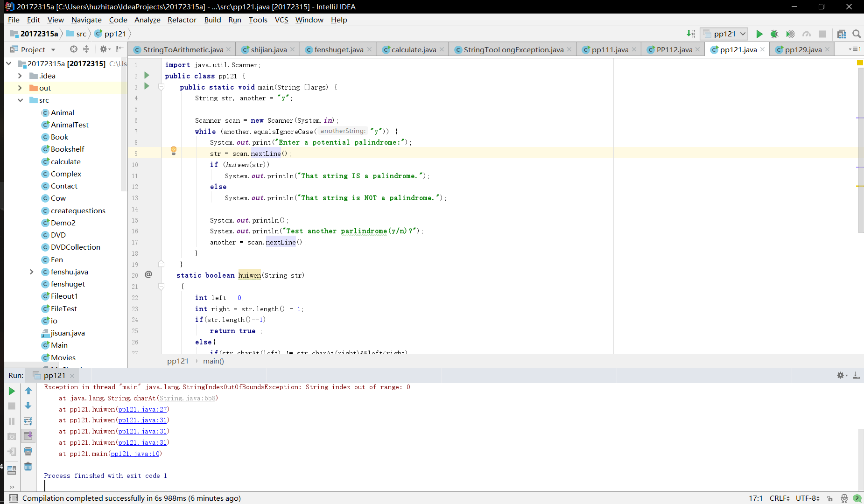The image size is (864, 504).
Task: Hide the Project tool window
Action: (x=119, y=49)
